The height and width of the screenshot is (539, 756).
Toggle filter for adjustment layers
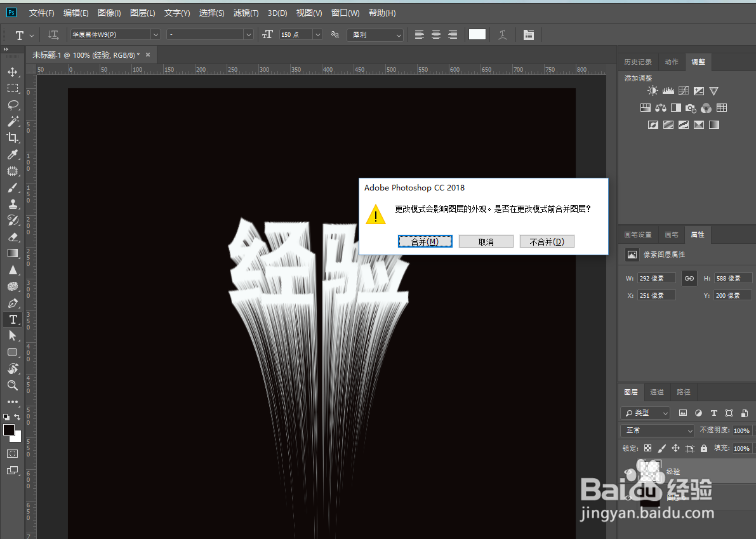coord(698,413)
